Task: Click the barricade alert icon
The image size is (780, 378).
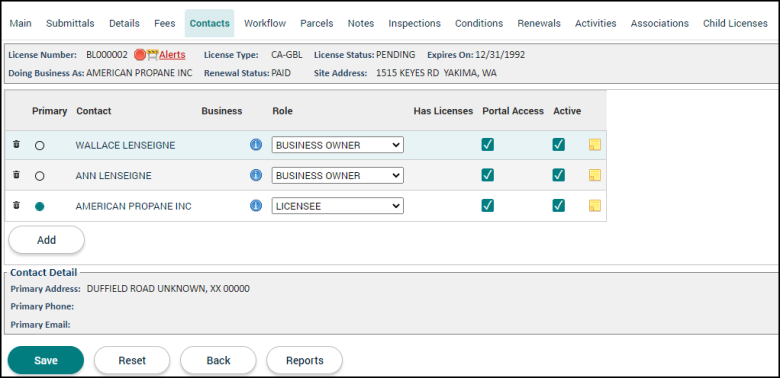Action: [x=152, y=55]
